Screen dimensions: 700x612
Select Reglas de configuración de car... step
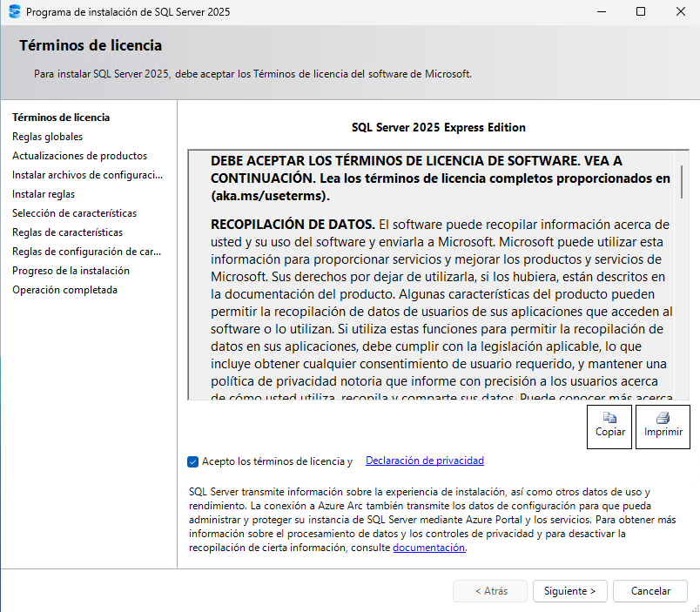click(86, 252)
